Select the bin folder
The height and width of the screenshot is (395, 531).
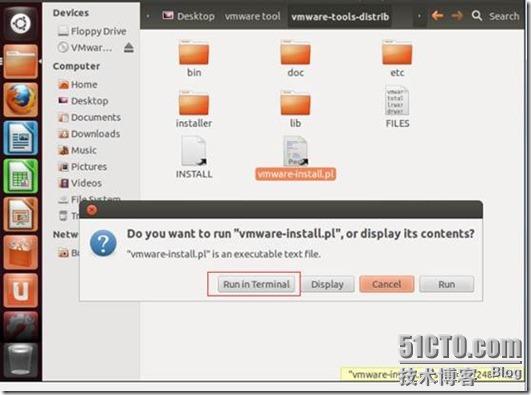point(194,59)
